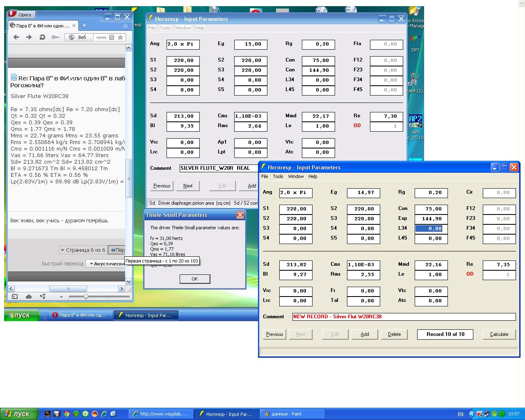Open DPT desktop icon
The image size is (525, 420).
click(415, 43)
